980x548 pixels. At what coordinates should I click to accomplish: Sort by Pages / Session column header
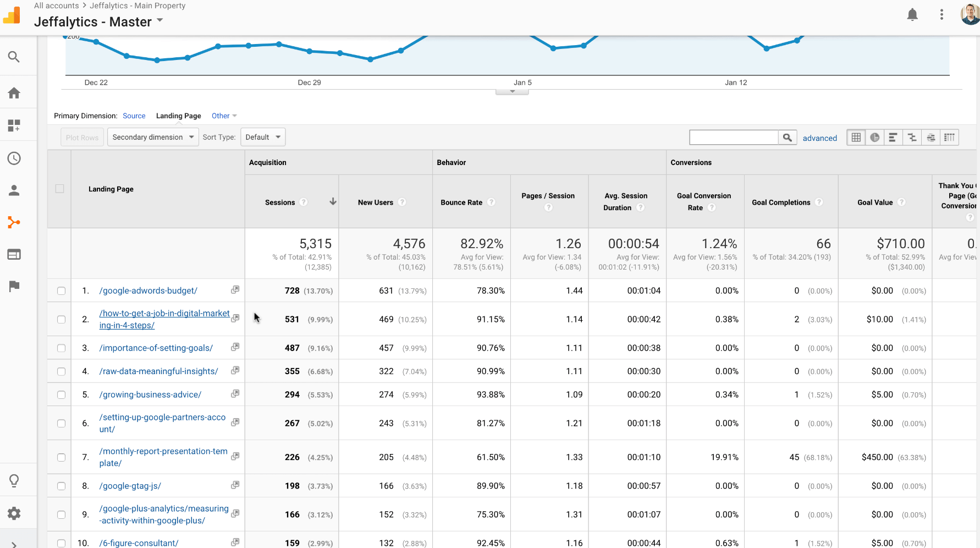click(x=548, y=196)
